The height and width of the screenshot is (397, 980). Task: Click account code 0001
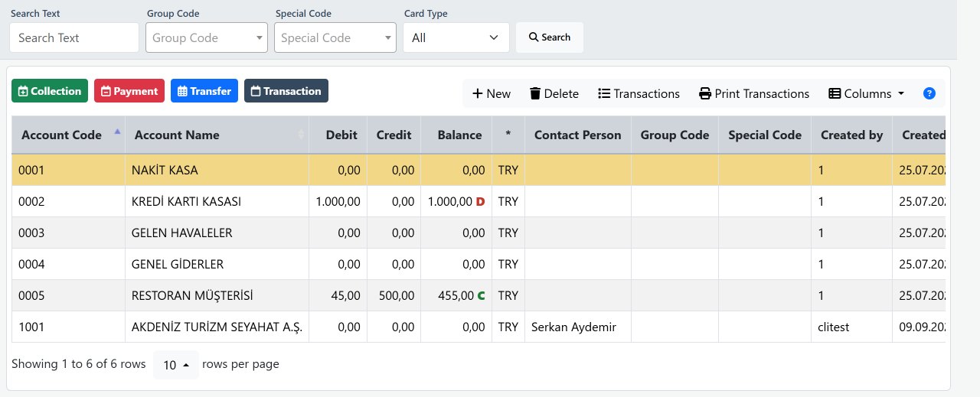pos(31,170)
